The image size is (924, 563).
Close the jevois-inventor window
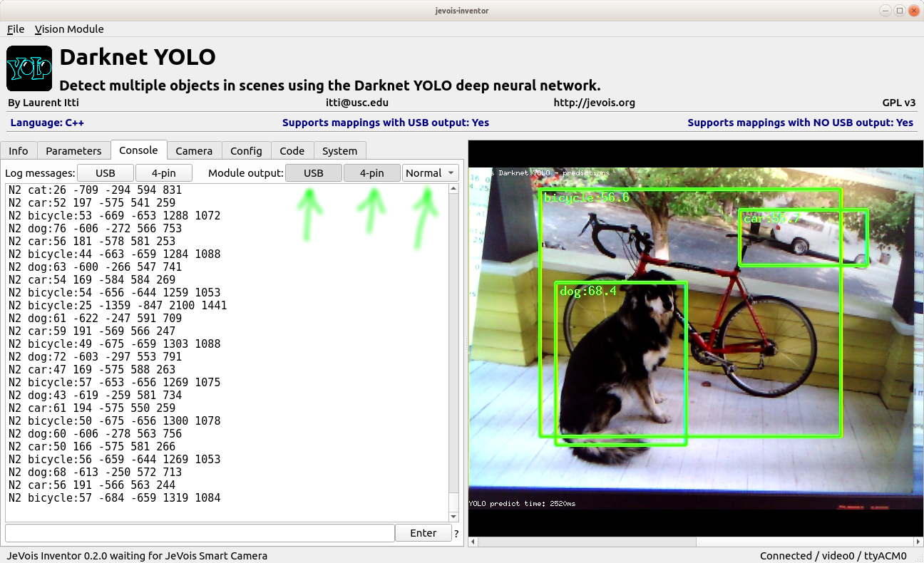913,10
